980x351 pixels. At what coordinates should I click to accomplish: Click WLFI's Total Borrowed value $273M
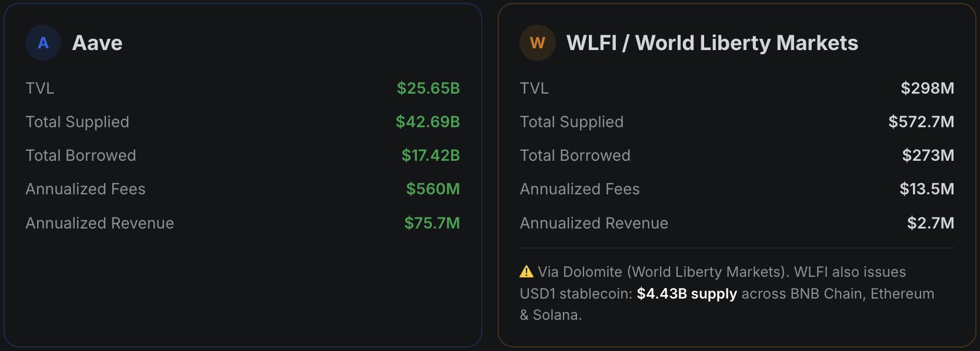point(928,155)
